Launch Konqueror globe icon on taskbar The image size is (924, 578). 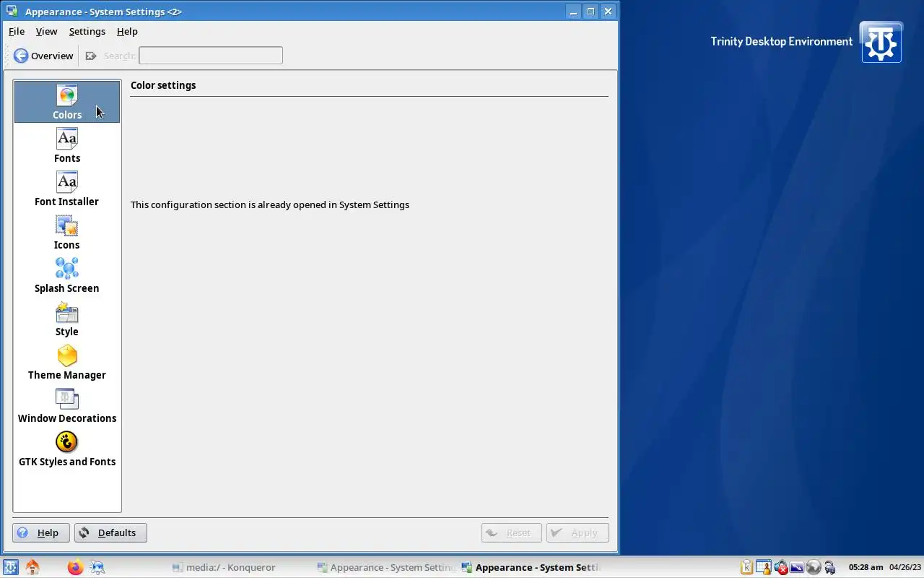[97, 567]
